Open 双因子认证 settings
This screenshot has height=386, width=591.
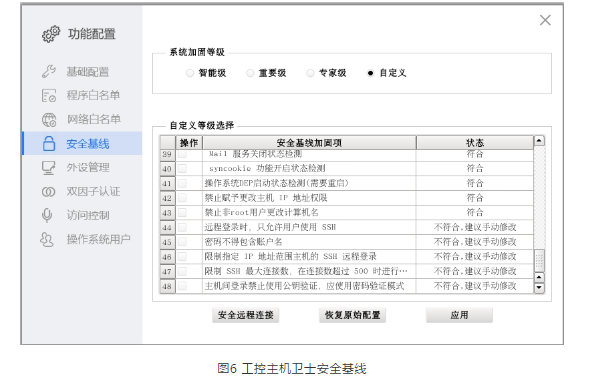[x=82, y=191]
